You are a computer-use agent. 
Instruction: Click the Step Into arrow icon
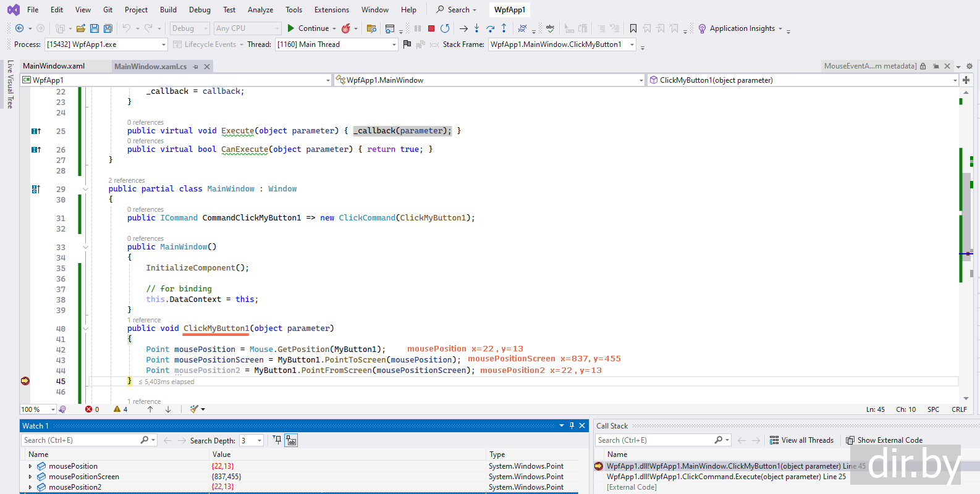click(x=476, y=28)
